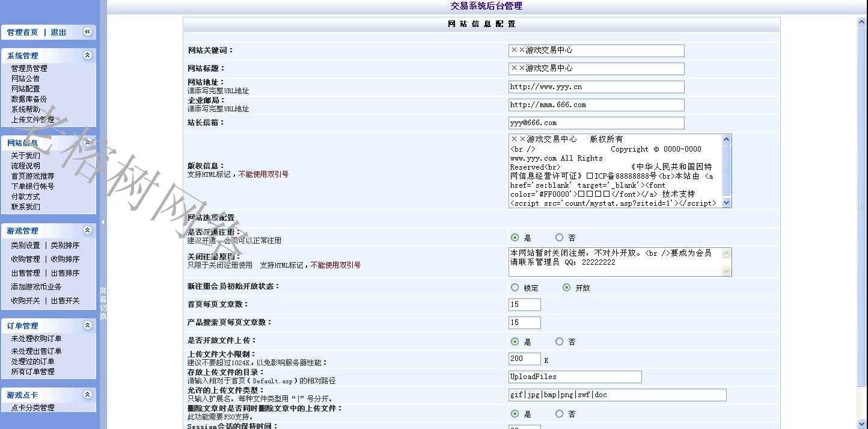This screenshot has width=868, height=429.
Task: Open 付款方式 page
Action: click(x=25, y=197)
